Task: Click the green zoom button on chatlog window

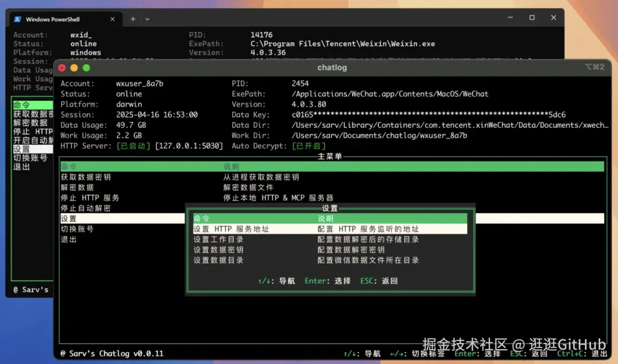Action: 86,68
